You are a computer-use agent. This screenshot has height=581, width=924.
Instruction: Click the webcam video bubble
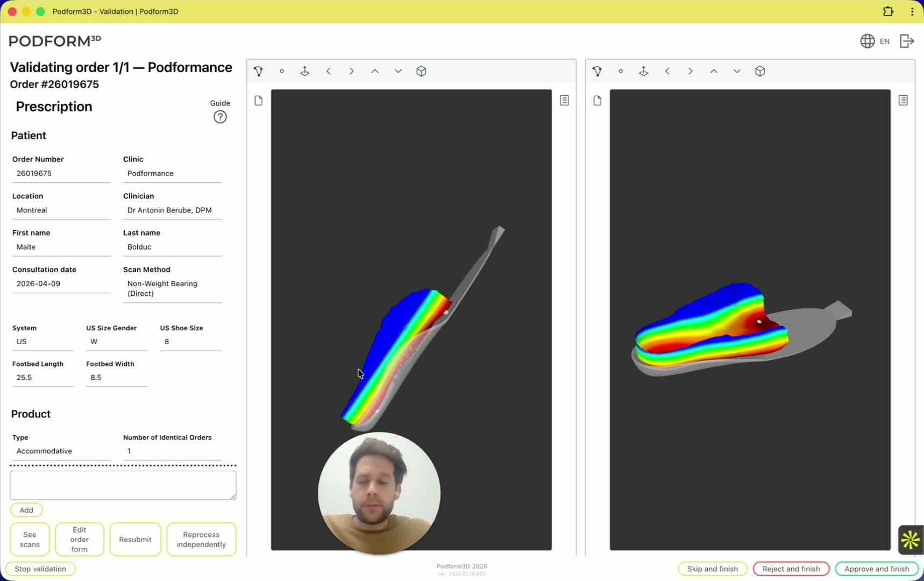379,493
